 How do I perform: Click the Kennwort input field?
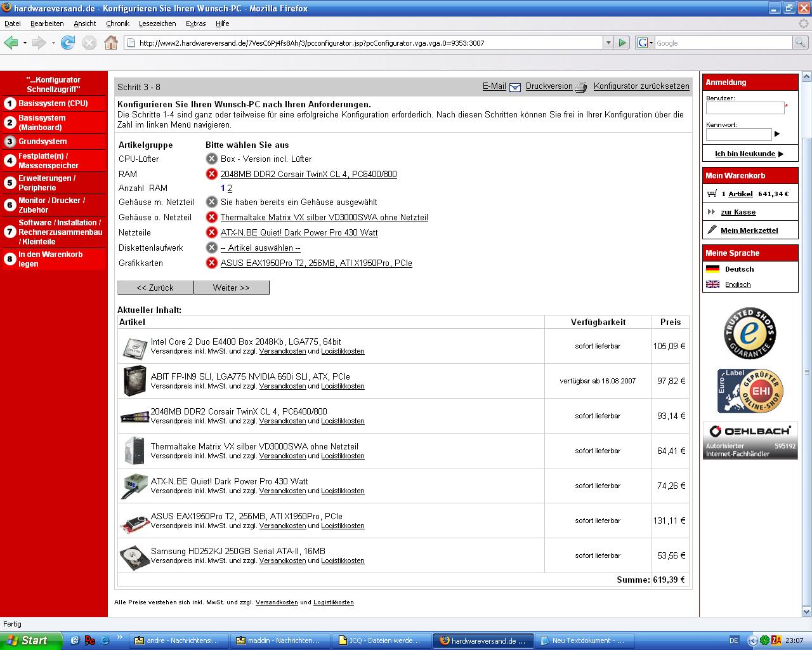coord(738,135)
